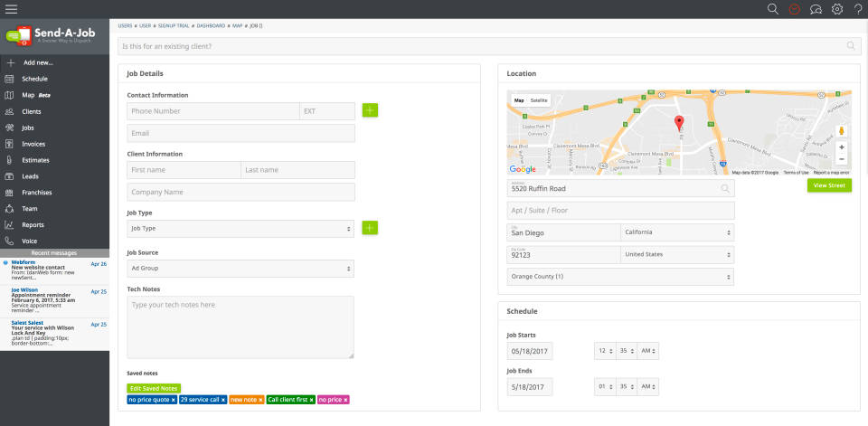Select the orange 'new note' tag
This screenshot has width=868, height=426.
click(242, 400)
